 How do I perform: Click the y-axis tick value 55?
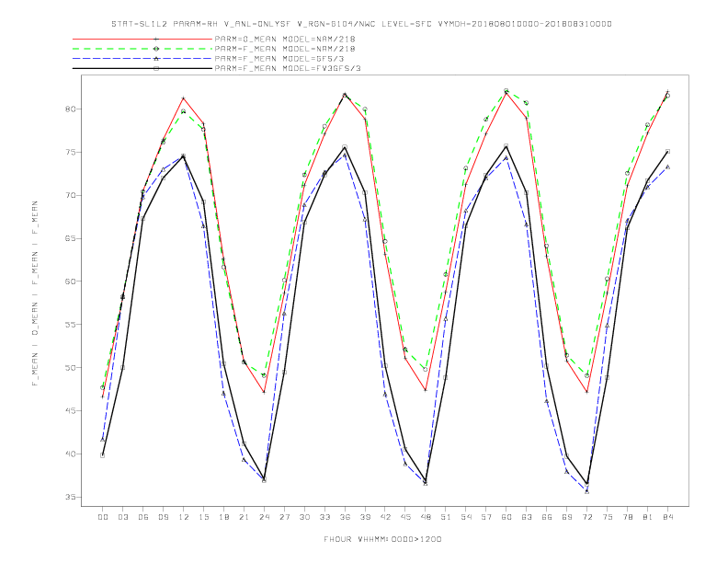[x=70, y=325]
